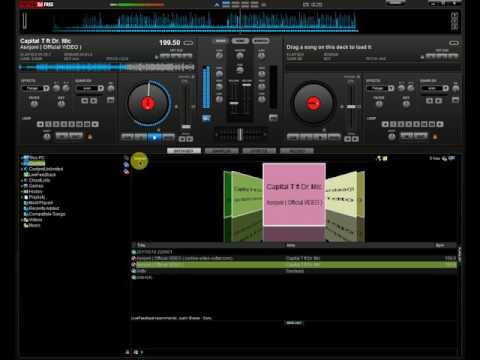Select the highlighted green track row

294,265
